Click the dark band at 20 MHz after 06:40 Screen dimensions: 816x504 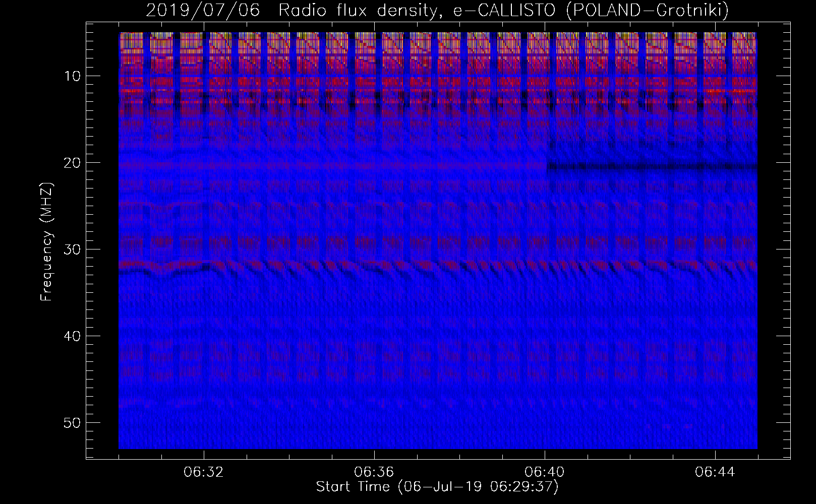pos(652,166)
